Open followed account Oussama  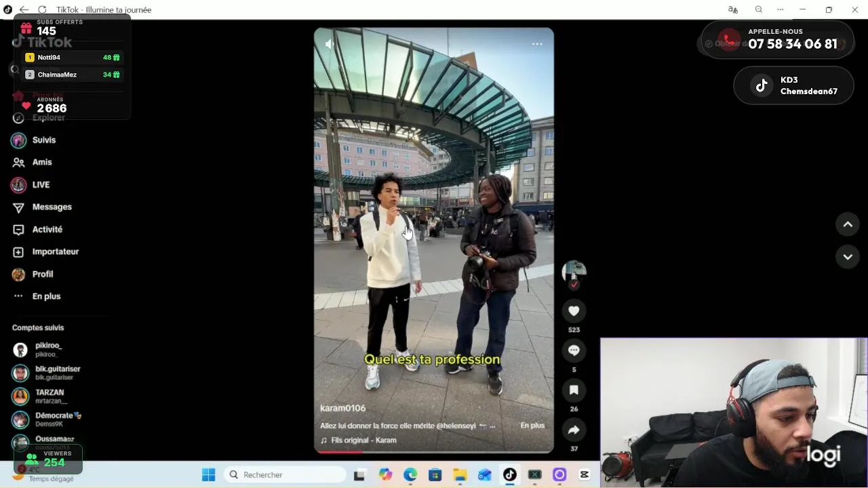click(44, 442)
